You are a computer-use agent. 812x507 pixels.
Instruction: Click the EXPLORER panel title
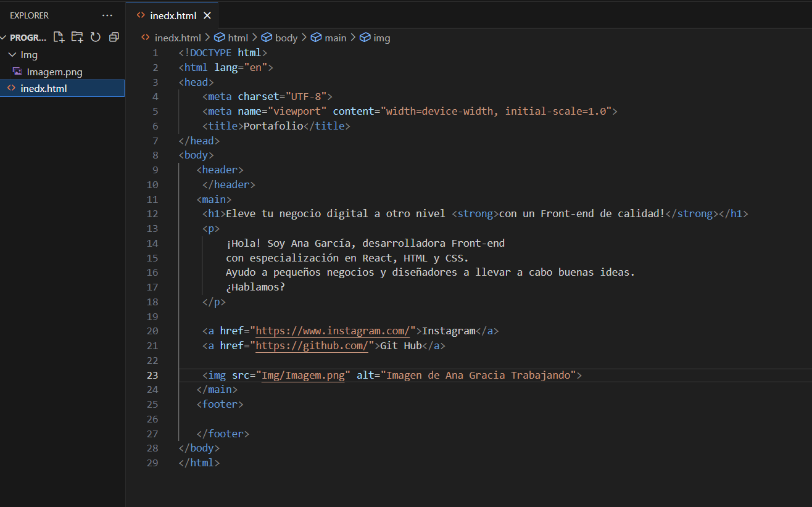coord(29,15)
